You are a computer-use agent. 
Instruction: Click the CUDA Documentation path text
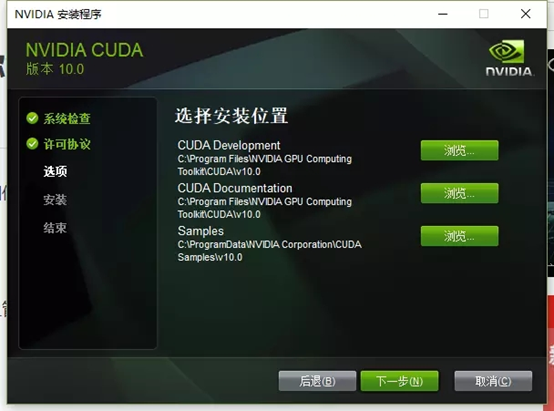coord(265,208)
